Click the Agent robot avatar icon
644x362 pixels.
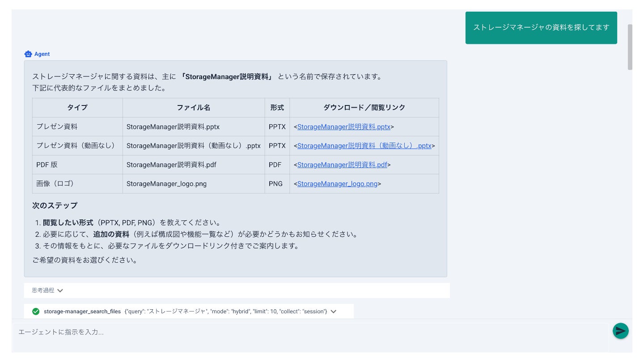point(28,54)
